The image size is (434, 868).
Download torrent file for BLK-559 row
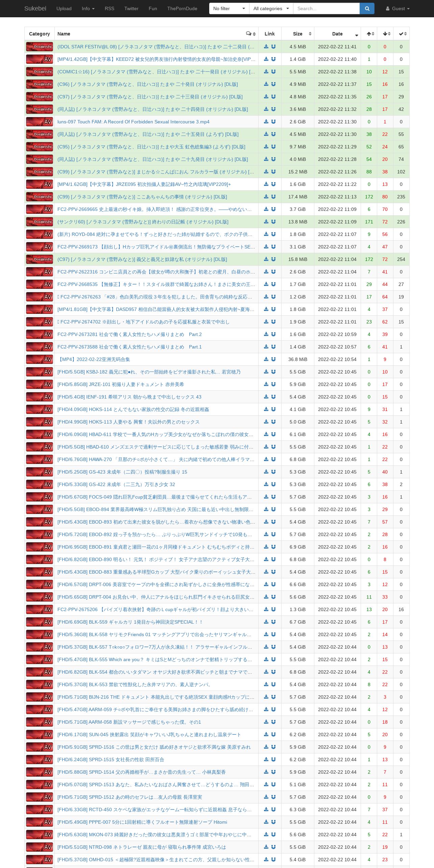pyautogui.click(x=266, y=622)
